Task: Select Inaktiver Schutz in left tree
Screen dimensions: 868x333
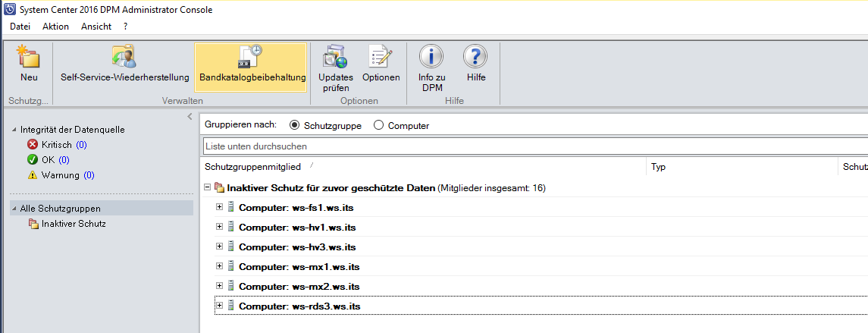Action: pyautogui.click(x=74, y=224)
